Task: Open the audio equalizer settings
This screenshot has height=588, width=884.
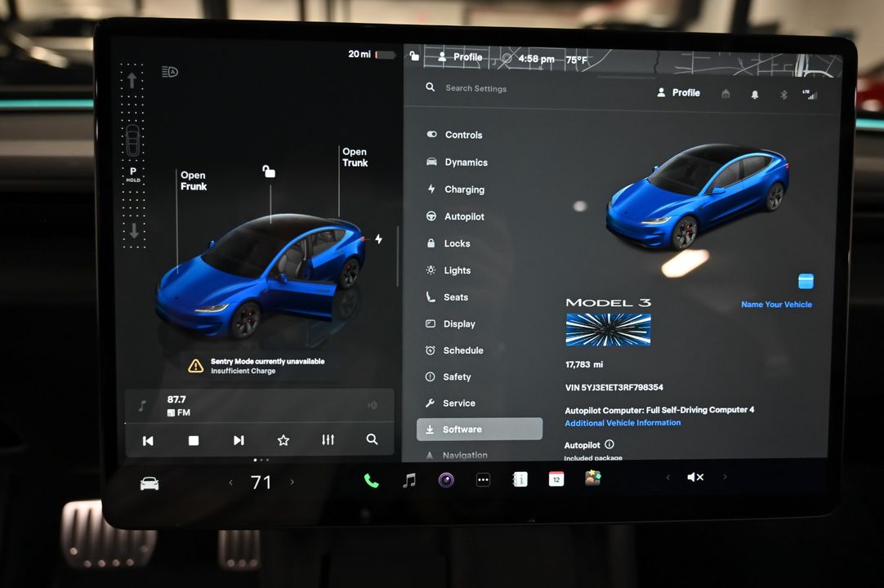Action: pyautogui.click(x=328, y=439)
